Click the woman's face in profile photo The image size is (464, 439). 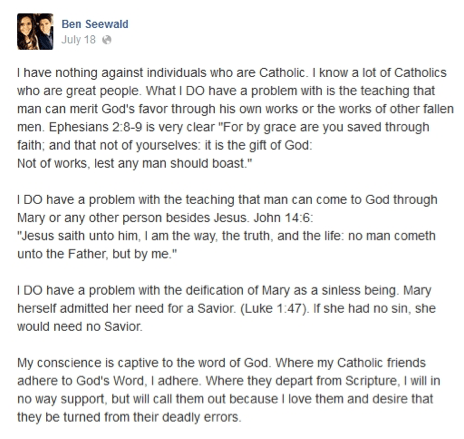[x=26, y=25]
